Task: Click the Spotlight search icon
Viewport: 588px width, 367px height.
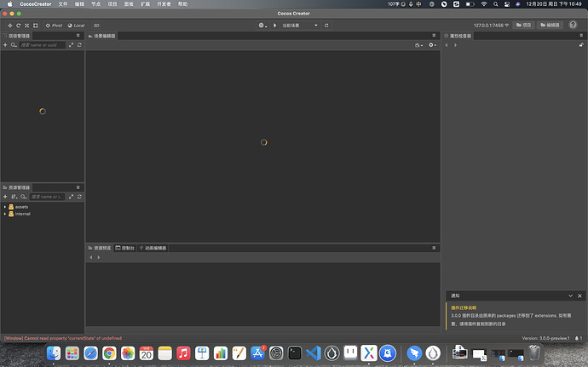Action: 496,4
